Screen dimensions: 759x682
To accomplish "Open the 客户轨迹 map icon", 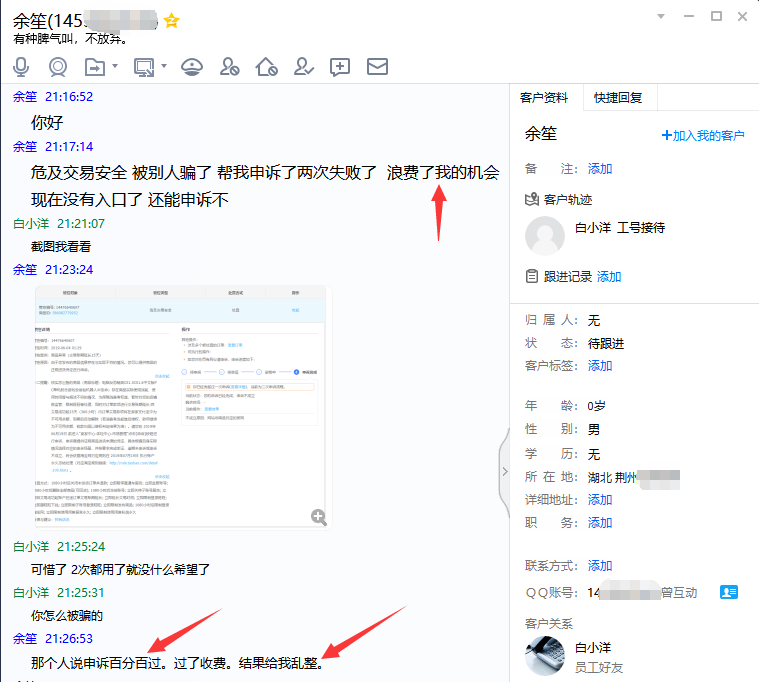I will point(532,199).
